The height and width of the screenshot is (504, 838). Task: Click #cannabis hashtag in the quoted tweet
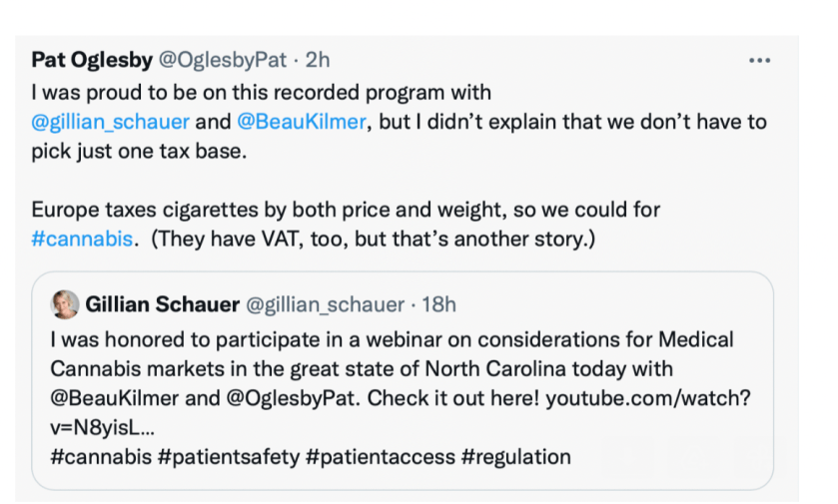pyautogui.click(x=101, y=457)
